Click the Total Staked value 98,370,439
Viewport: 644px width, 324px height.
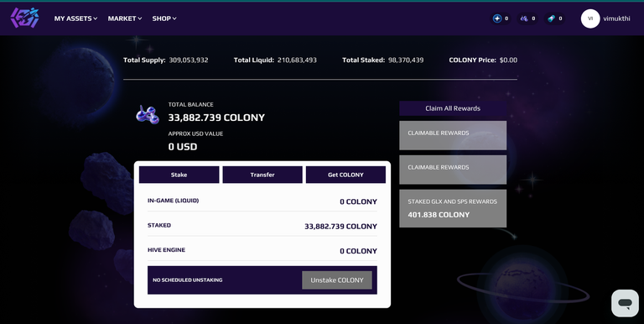point(406,60)
